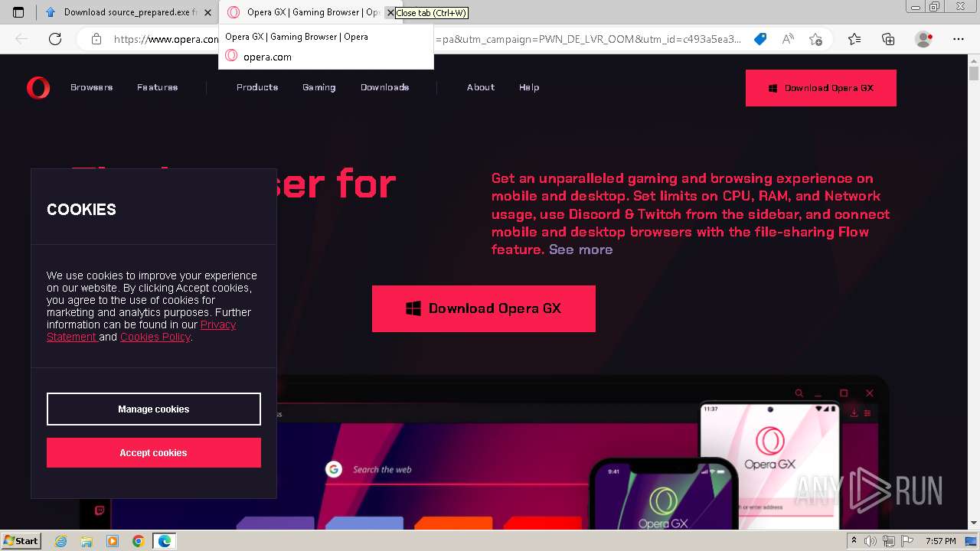Image resolution: width=980 pixels, height=551 pixels.
Task: Open the Help menu
Action: (x=529, y=87)
